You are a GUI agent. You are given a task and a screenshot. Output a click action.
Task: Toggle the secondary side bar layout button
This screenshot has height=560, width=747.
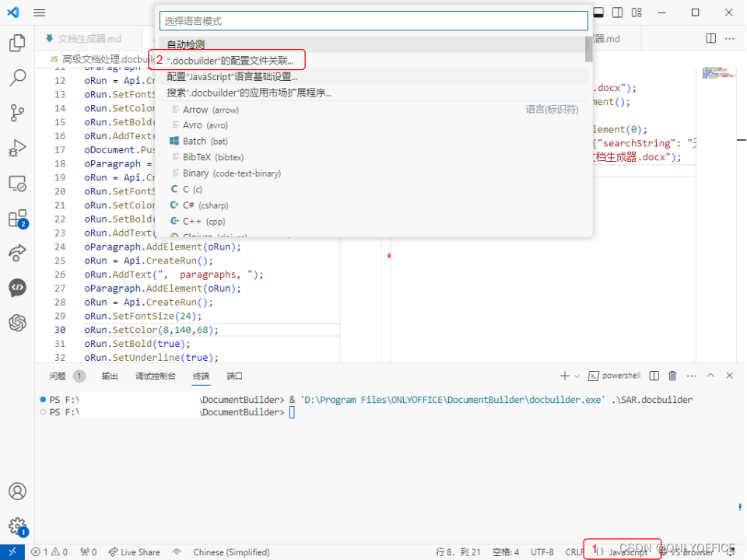click(x=617, y=13)
